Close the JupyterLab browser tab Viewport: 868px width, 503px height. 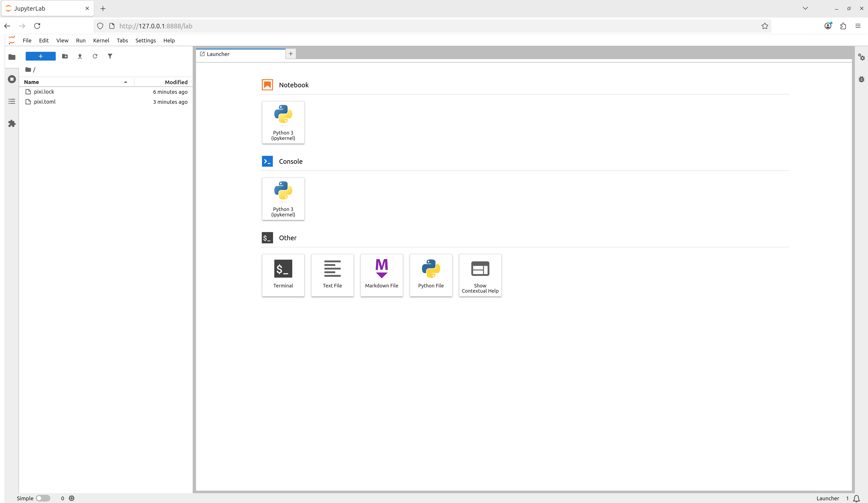87,8
